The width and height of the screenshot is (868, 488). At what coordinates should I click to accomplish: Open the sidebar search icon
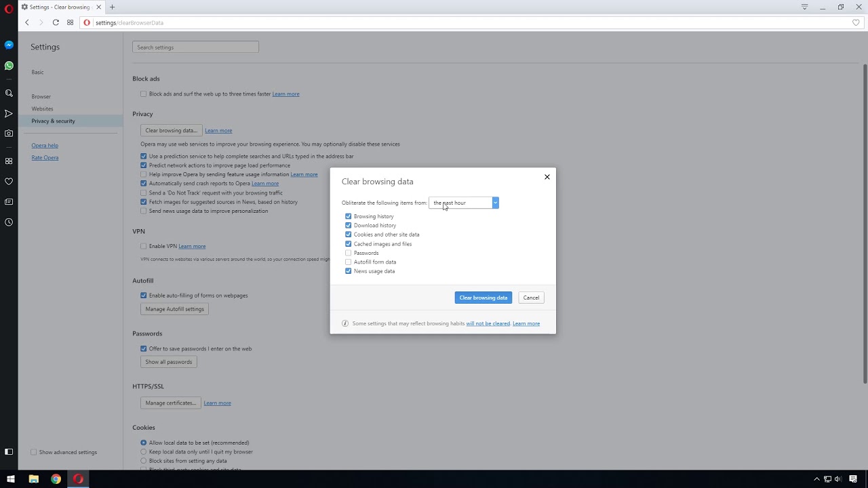click(9, 94)
